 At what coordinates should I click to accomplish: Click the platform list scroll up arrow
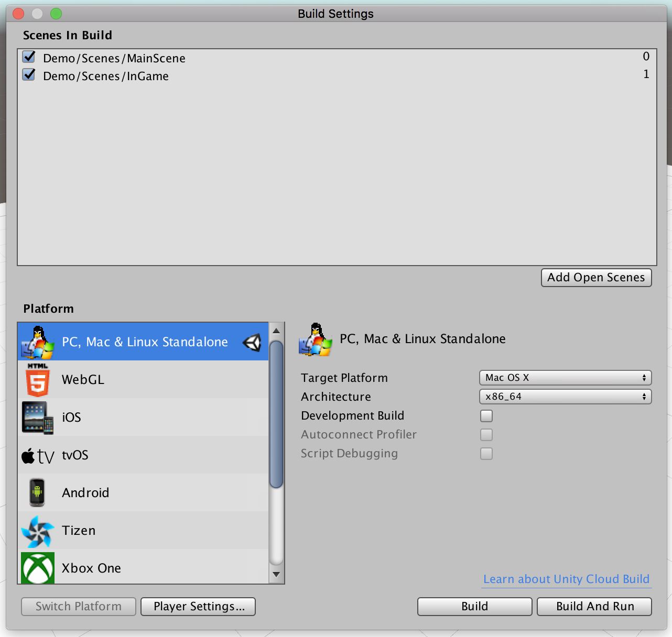click(x=276, y=331)
